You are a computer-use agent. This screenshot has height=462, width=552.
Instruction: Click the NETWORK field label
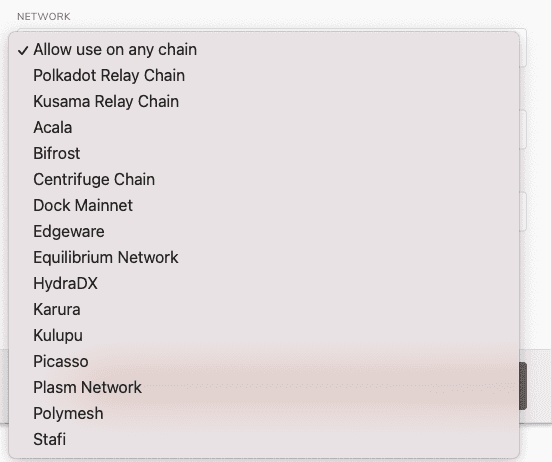[44, 17]
